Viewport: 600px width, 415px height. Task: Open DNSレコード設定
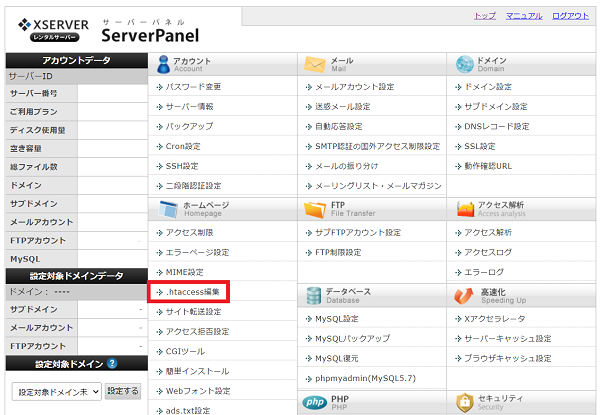point(497,127)
